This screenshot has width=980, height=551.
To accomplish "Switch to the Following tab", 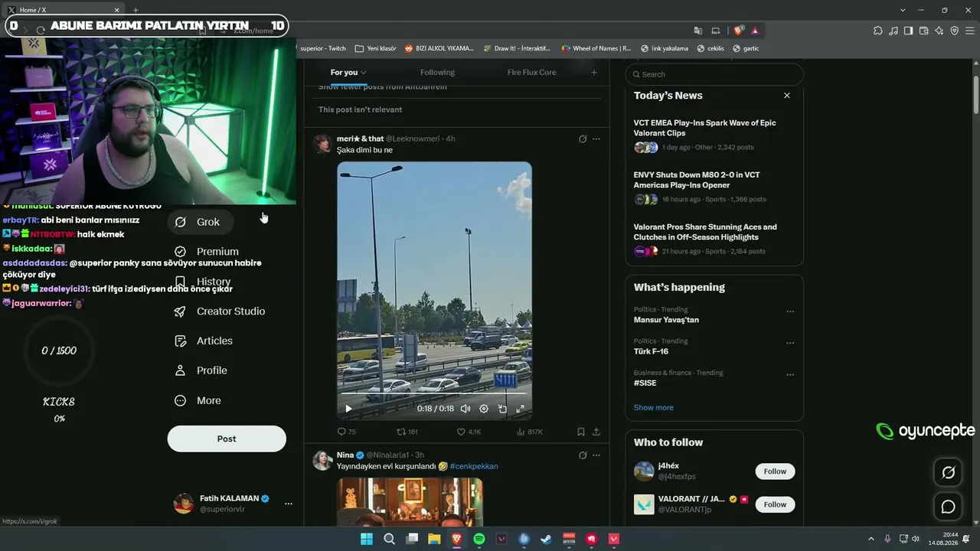I will 437,73.
